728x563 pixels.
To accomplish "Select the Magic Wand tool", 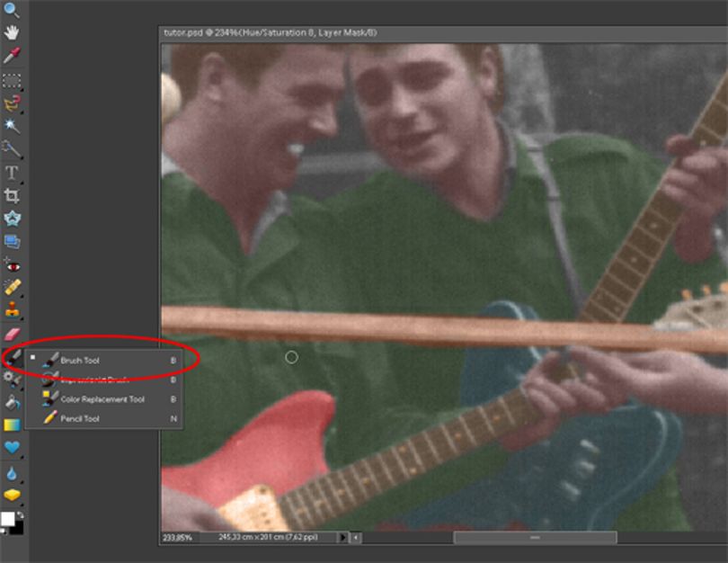I will (x=11, y=125).
